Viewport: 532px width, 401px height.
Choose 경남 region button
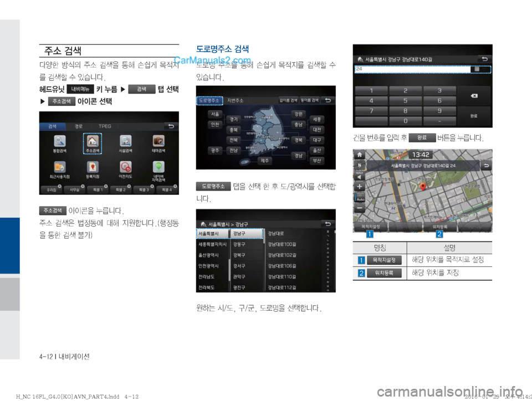click(298, 156)
